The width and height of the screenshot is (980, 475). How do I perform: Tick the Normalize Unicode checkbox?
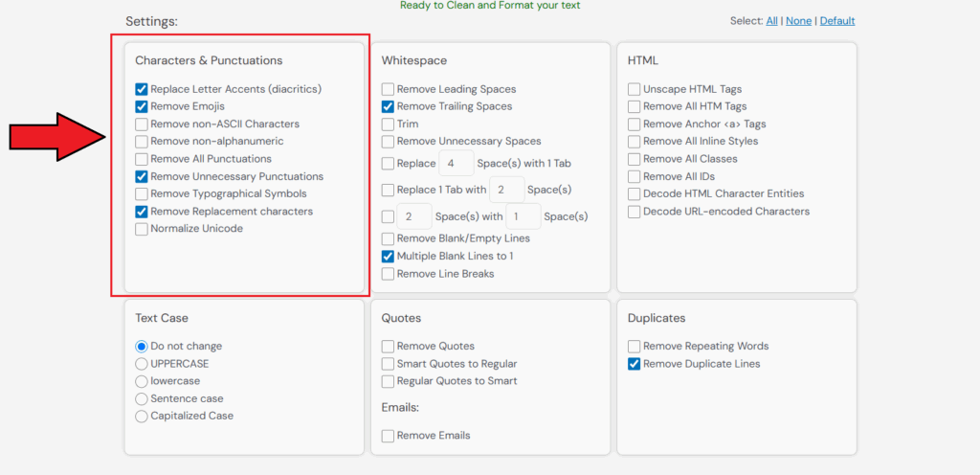pos(142,229)
